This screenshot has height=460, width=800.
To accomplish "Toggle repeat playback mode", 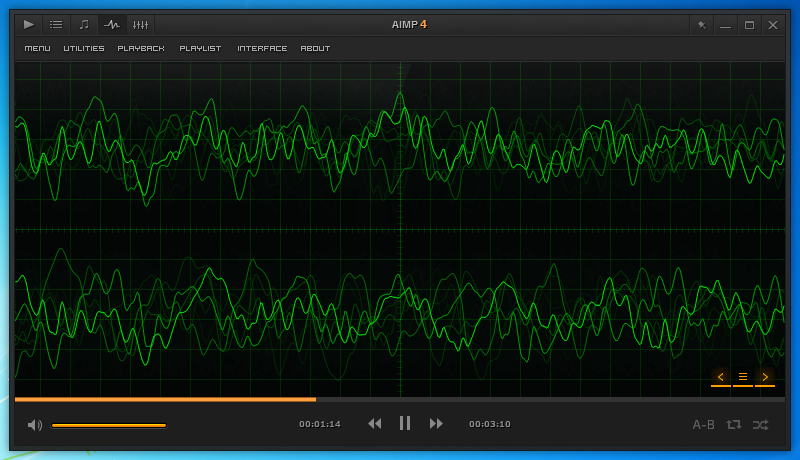I will 734,424.
